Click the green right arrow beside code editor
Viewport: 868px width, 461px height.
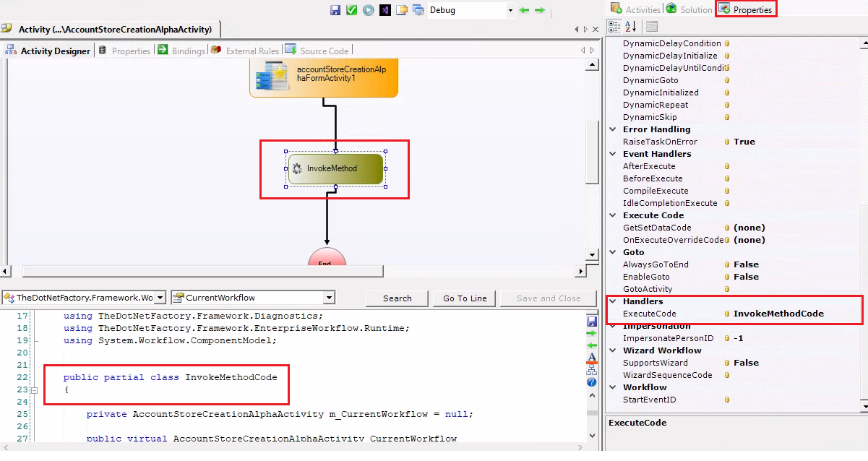591,333
